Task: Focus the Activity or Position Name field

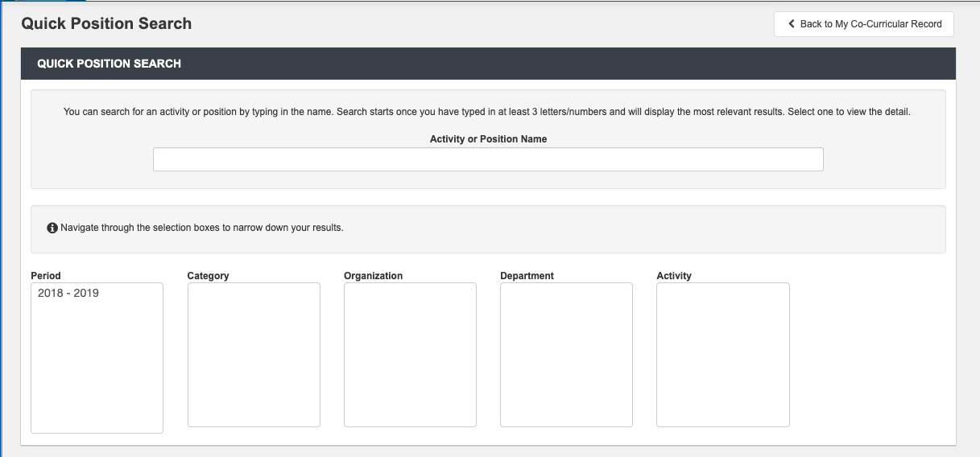Action: 488,159
